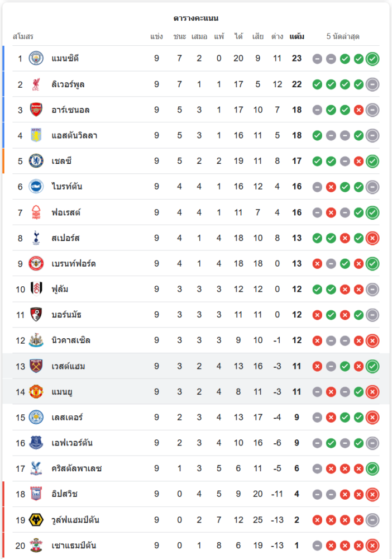Click Southampton's first gray draw icon
The image size is (392, 559).
point(317,546)
